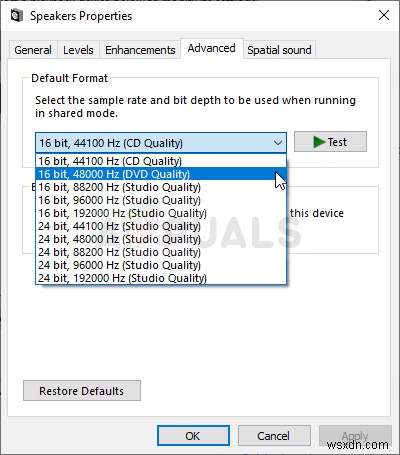Click the Test button with play icon
The width and height of the screenshot is (400, 455).
pyautogui.click(x=330, y=142)
